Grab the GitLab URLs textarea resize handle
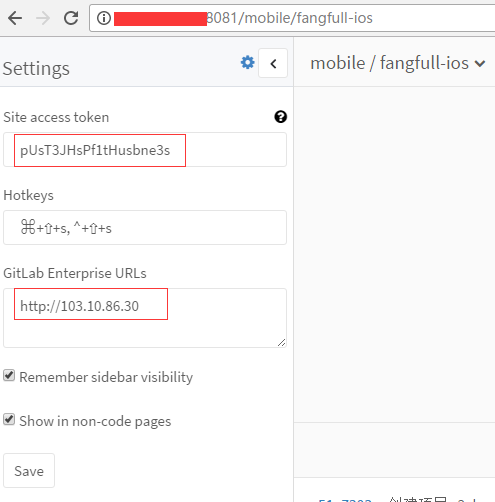 click(x=282, y=342)
